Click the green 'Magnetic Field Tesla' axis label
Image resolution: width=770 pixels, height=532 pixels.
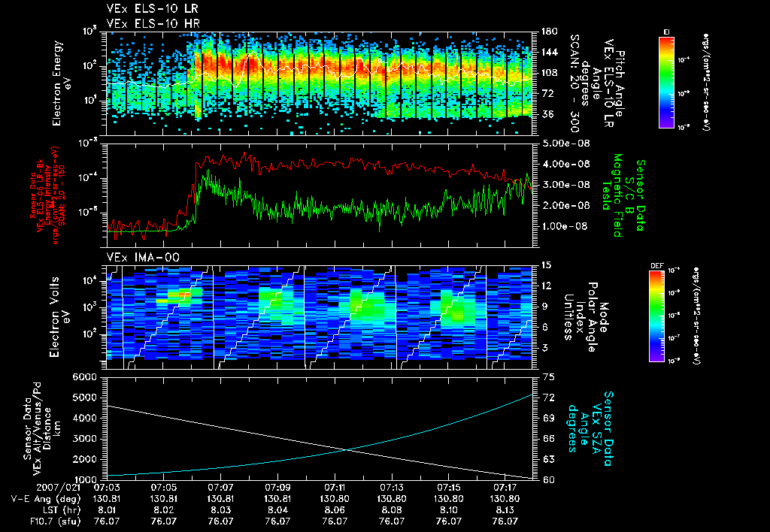pyautogui.click(x=612, y=195)
